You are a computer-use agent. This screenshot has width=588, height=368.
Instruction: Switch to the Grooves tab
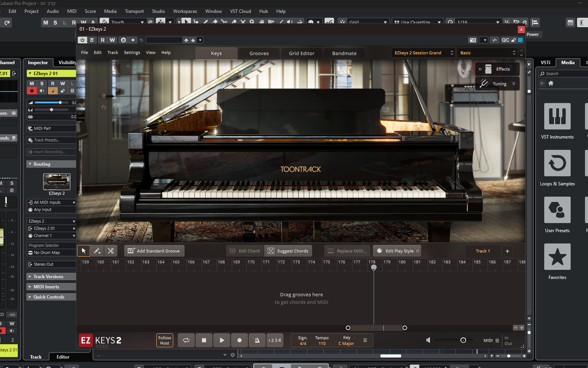click(x=259, y=53)
